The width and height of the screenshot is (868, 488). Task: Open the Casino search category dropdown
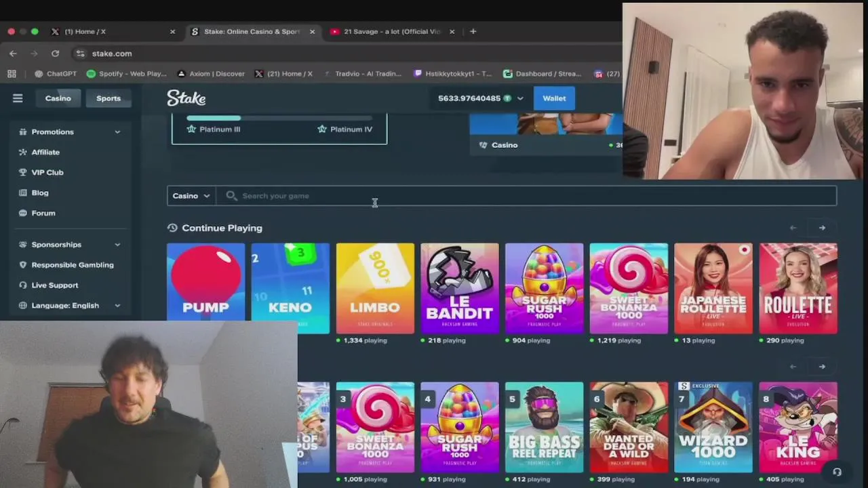coord(191,196)
